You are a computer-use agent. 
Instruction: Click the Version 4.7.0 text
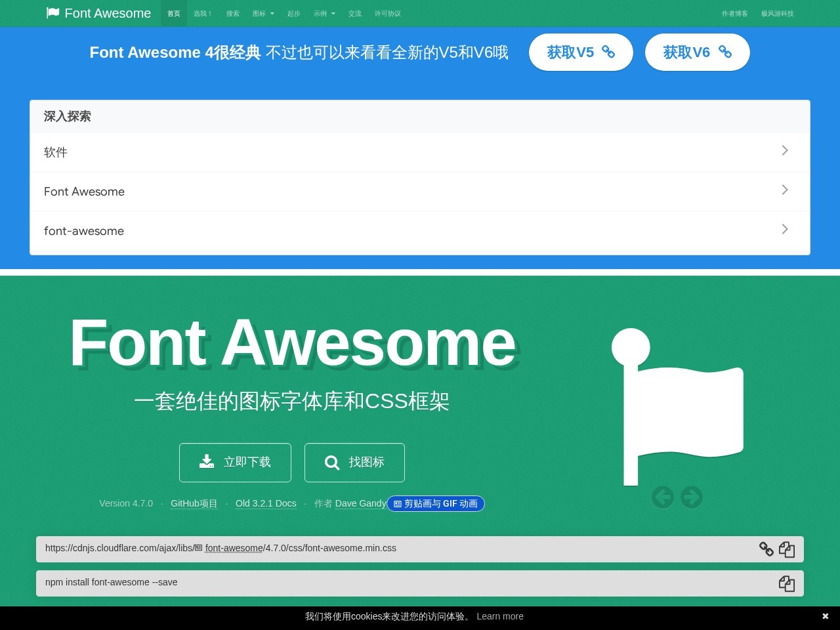tap(126, 503)
